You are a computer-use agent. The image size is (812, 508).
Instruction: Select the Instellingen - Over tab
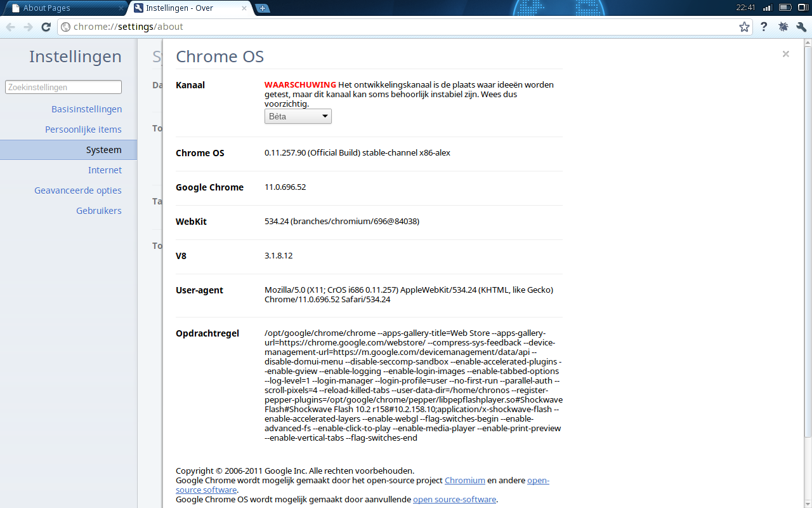coord(189,8)
